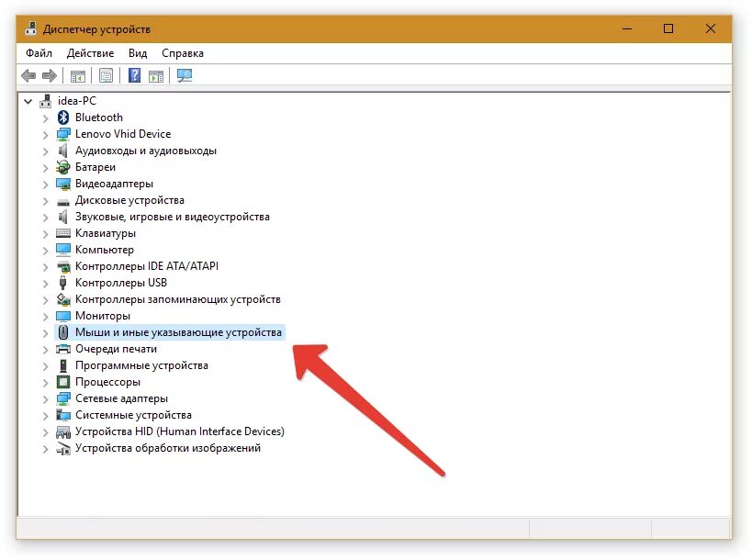Expand the Bluetooth category chevron

pyautogui.click(x=46, y=118)
